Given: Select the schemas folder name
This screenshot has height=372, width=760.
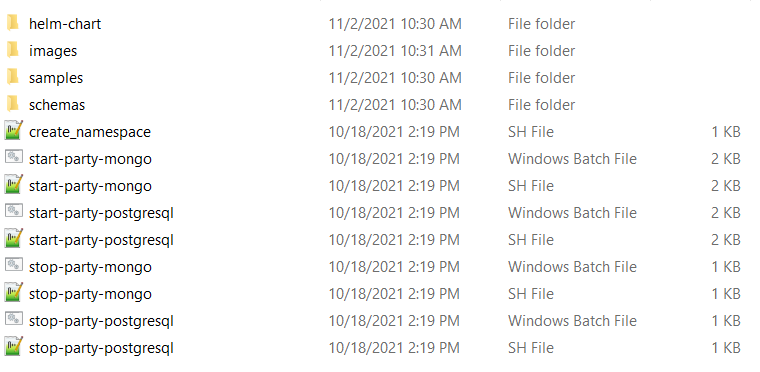Looking at the screenshot, I should pyautogui.click(x=57, y=105).
